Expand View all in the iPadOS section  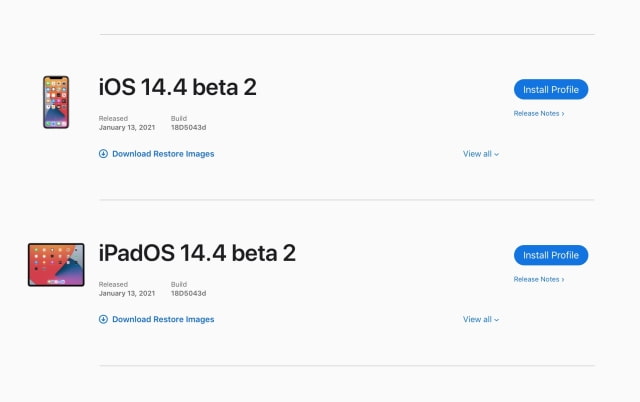tap(480, 320)
